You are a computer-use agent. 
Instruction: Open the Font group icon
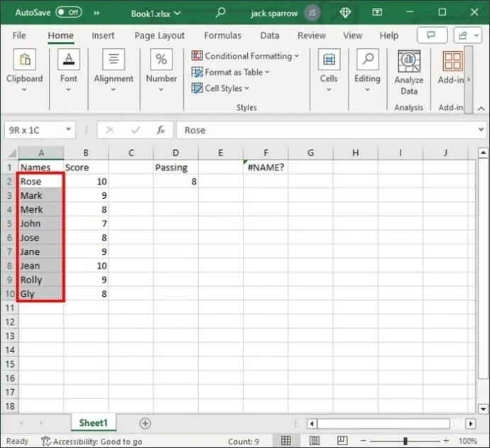(68, 61)
